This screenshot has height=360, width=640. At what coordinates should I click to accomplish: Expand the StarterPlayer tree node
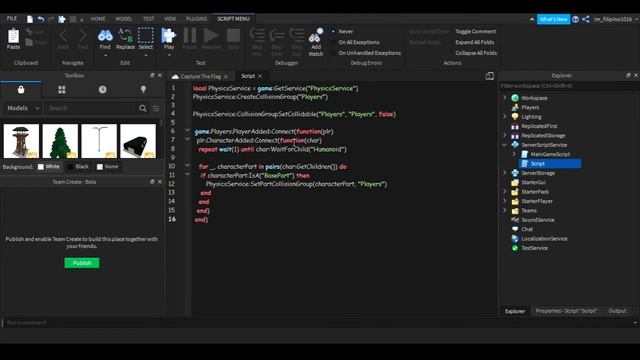(504, 201)
